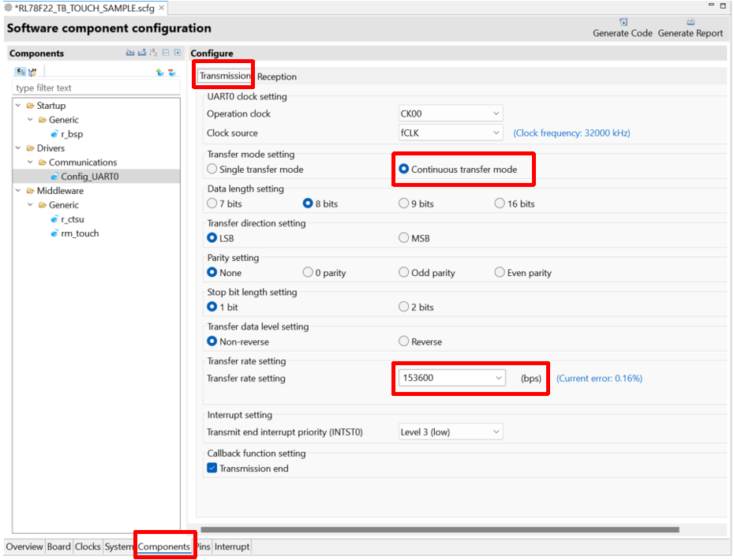Choose Even parity option
Screen dimensions: 734x560
coord(500,273)
